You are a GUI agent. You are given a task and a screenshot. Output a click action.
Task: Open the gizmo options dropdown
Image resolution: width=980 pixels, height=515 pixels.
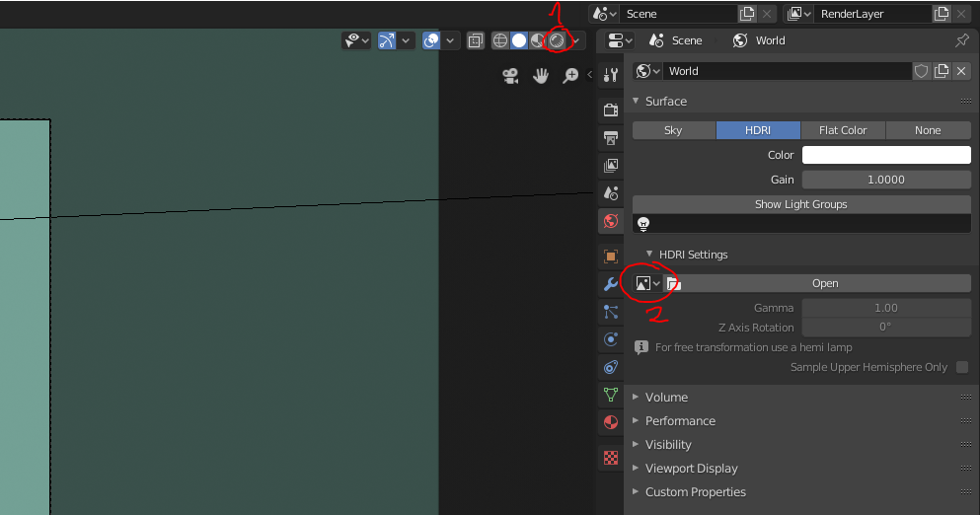(406, 40)
